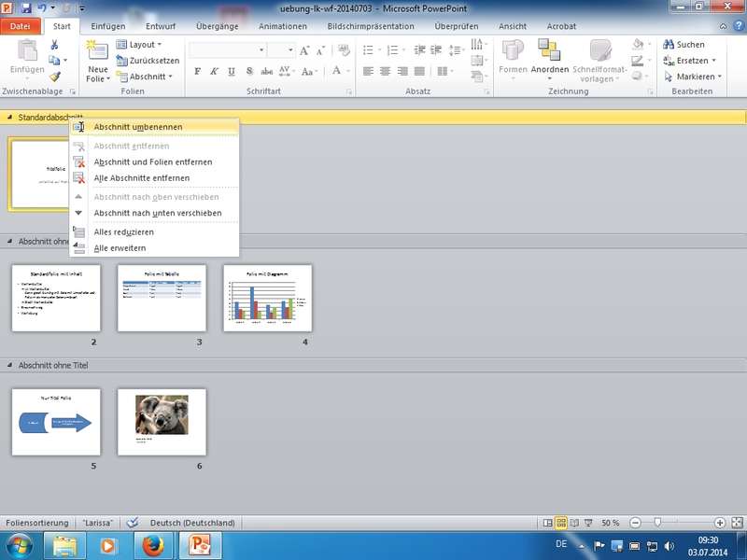Switch to reading view in the status bar
The height and width of the screenshot is (560, 747).
575,523
